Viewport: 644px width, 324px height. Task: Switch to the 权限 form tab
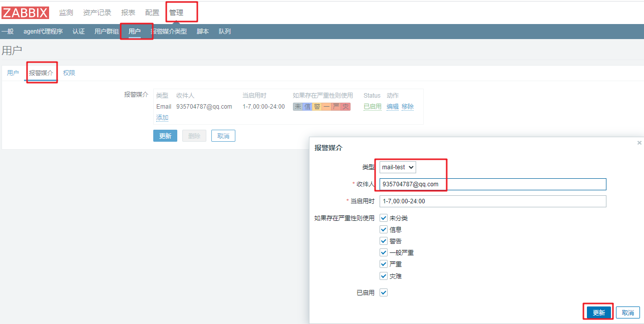click(x=69, y=73)
